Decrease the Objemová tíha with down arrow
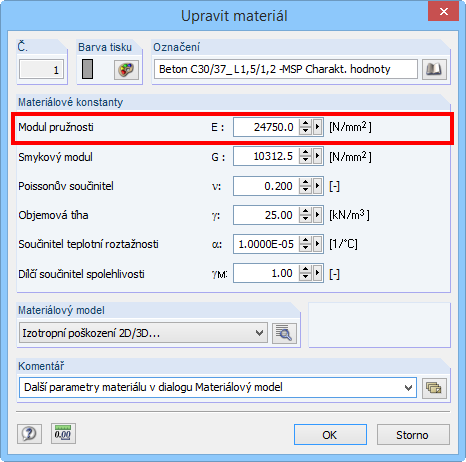The width and height of the screenshot is (466, 462). pyautogui.click(x=305, y=219)
